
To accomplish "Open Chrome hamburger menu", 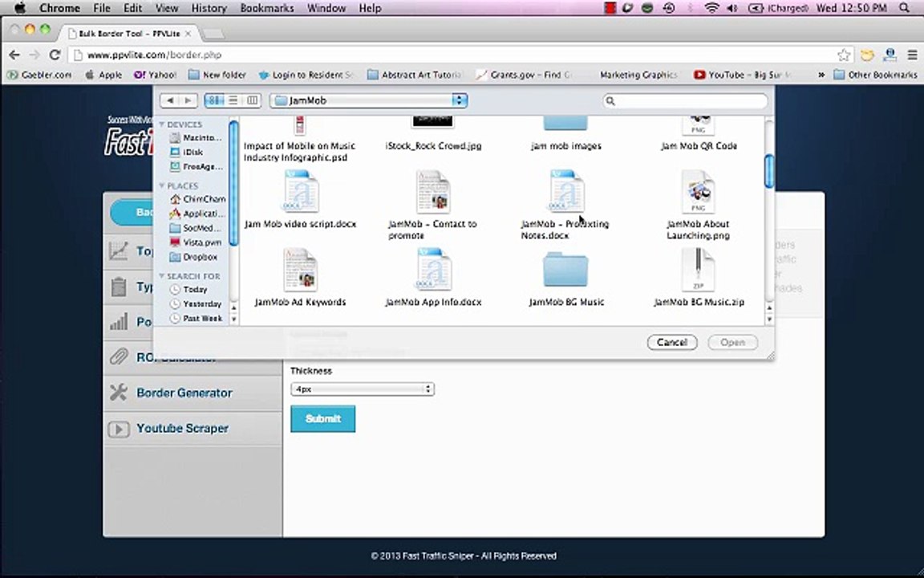I will point(912,55).
